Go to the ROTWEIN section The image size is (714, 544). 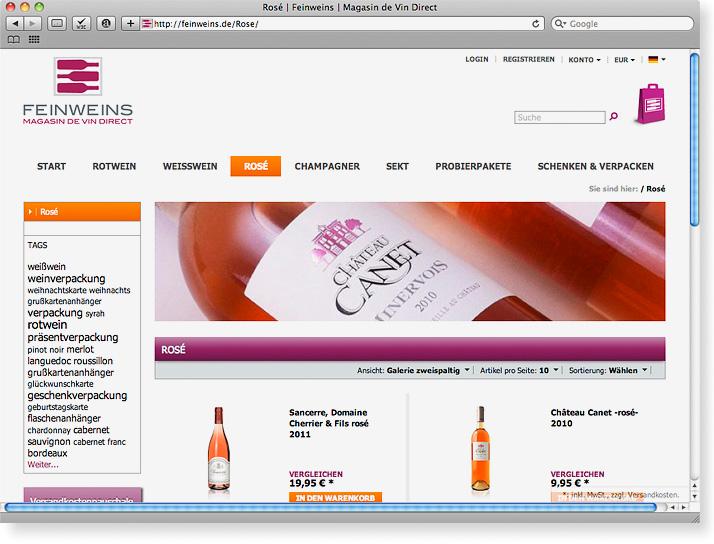point(114,166)
